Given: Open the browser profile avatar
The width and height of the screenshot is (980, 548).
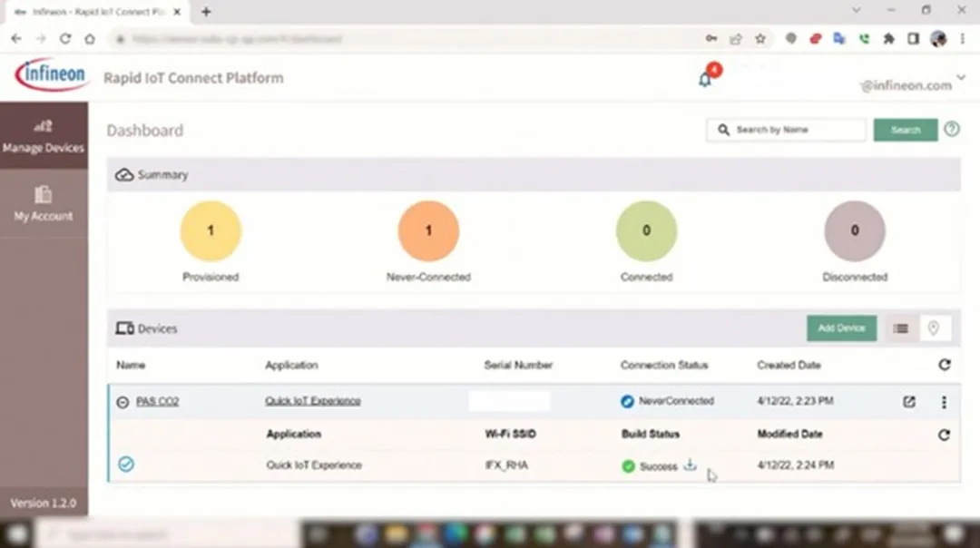Looking at the screenshot, I should (x=938, y=39).
